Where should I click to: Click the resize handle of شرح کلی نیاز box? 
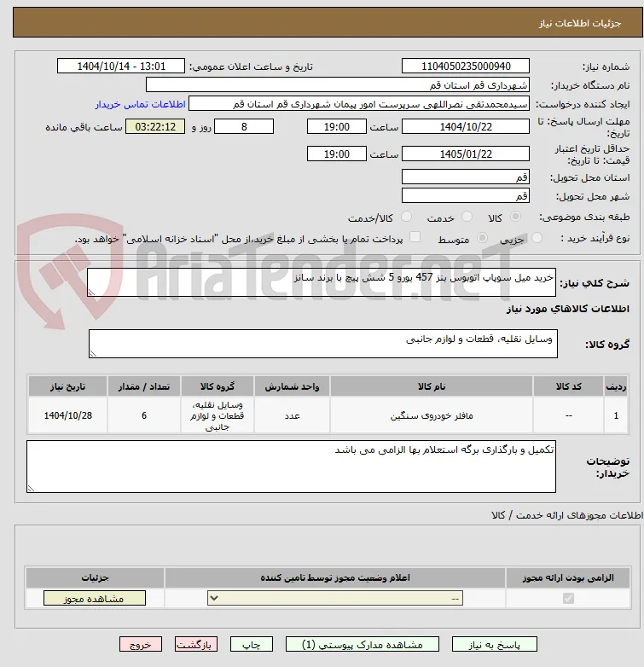[x=91, y=293]
